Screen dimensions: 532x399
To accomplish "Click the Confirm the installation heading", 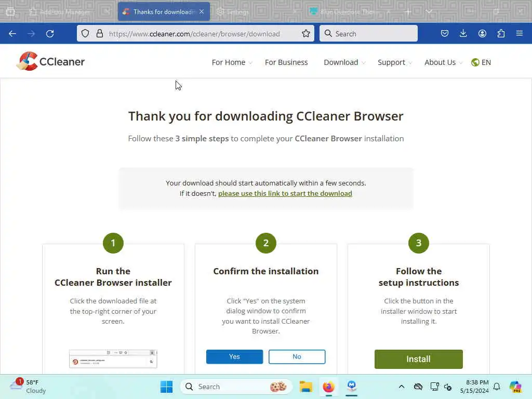I will point(265,271).
